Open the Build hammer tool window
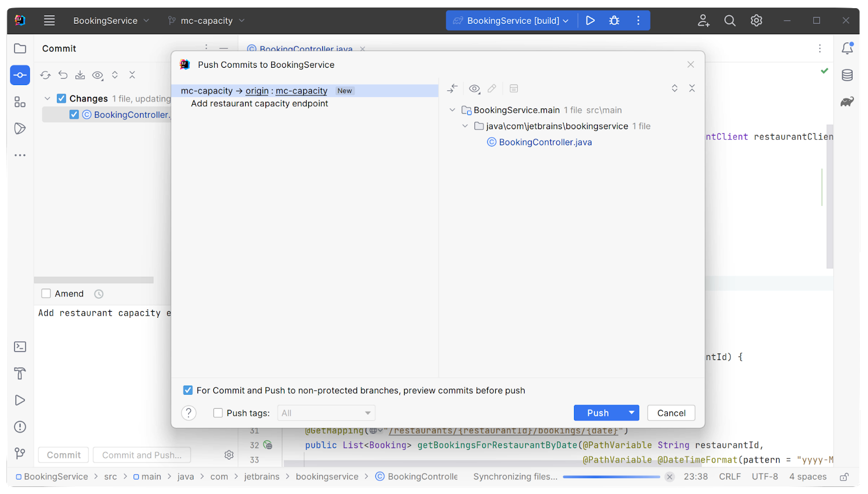The height and width of the screenshot is (494, 868). [20, 373]
